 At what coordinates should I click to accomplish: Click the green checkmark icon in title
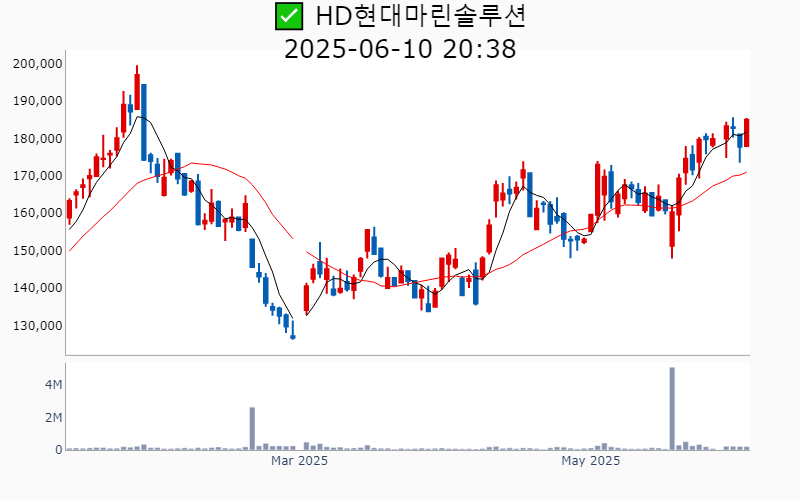point(289,16)
